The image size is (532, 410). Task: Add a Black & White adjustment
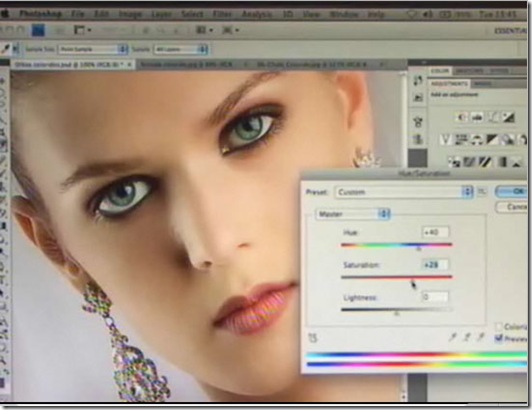coord(492,139)
